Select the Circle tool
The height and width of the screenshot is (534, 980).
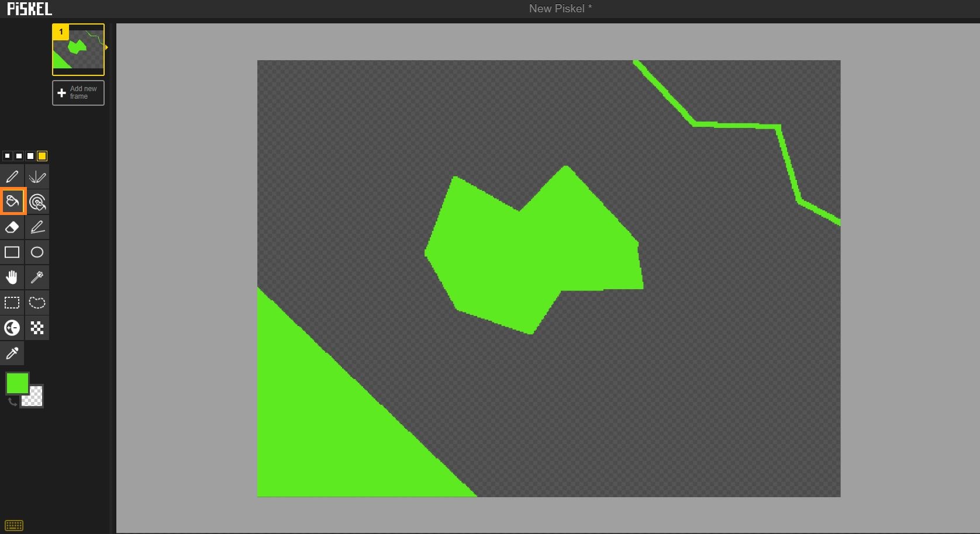37,252
